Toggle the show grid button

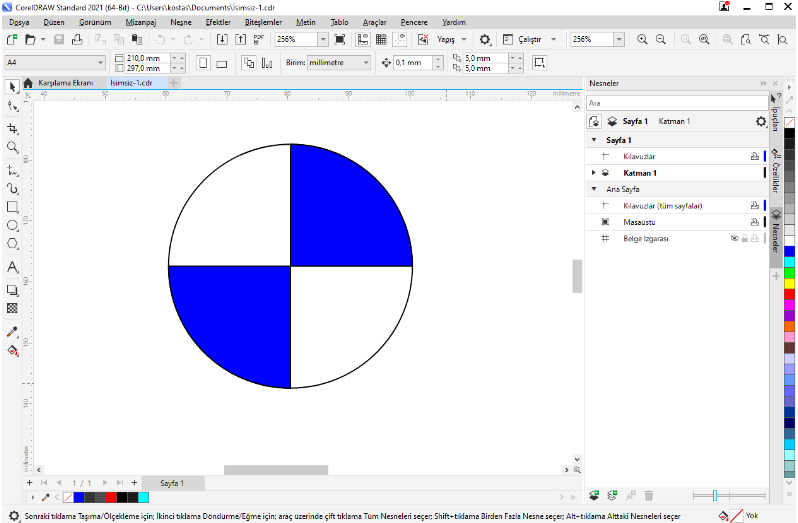tap(381, 39)
